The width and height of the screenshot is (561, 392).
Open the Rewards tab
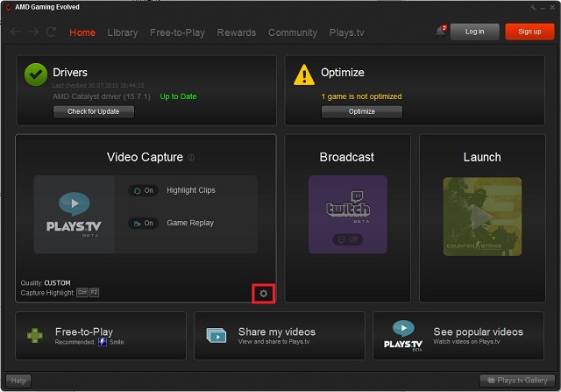[x=237, y=32]
